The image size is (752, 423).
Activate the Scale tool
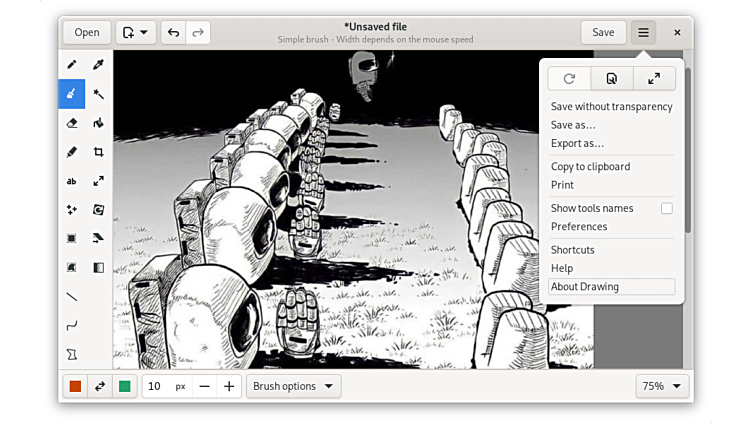pos(99,181)
